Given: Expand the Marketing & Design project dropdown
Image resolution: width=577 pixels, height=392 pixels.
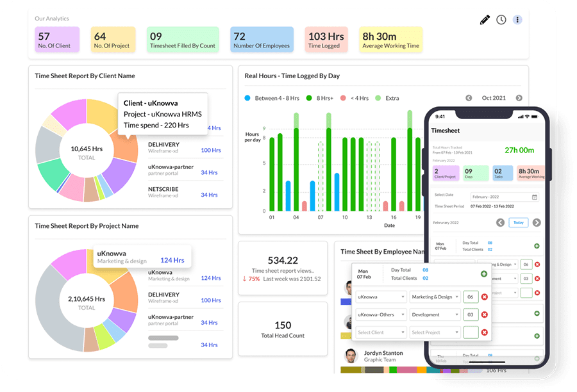Looking at the screenshot, I should [x=435, y=297].
